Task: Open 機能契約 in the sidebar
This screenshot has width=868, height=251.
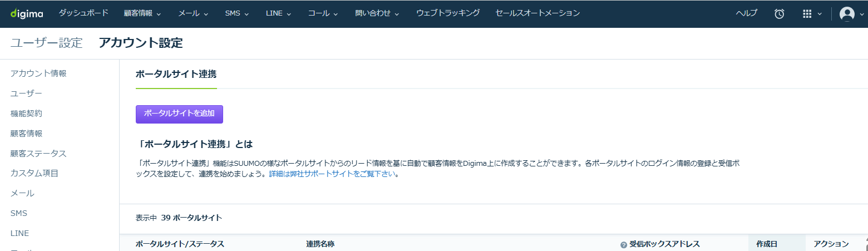Action: [26, 114]
